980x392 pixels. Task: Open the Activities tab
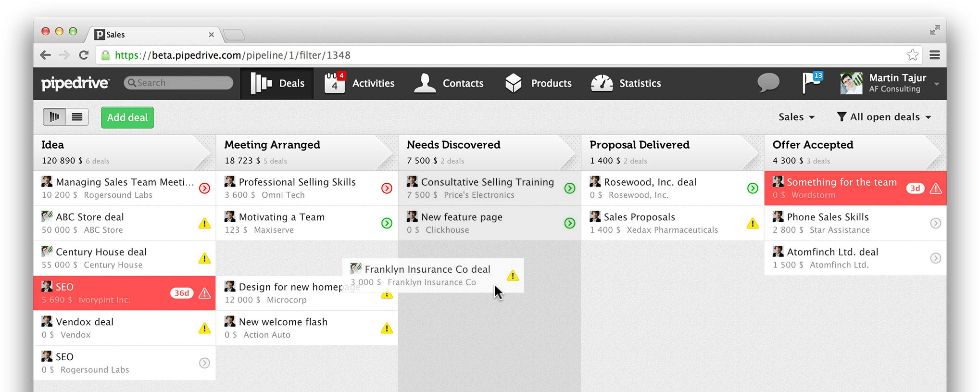pos(359,83)
